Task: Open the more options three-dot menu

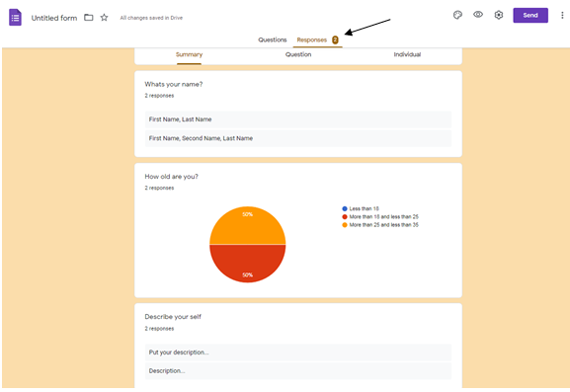Action: (562, 15)
